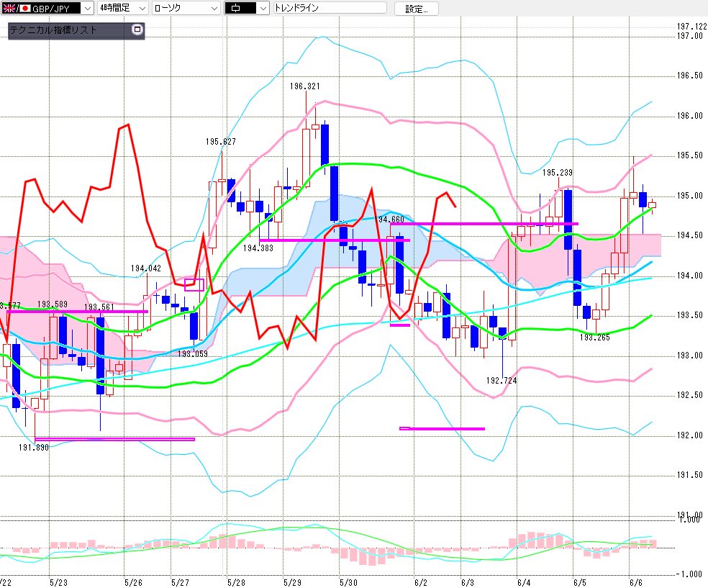The image size is (708, 588).
Task: Click the 195.239 price label
Action: (557, 173)
